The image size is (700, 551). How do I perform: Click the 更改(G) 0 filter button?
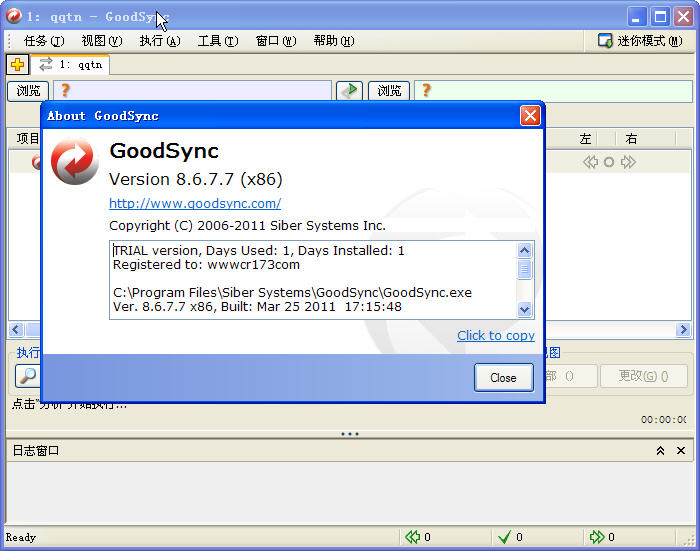643,376
